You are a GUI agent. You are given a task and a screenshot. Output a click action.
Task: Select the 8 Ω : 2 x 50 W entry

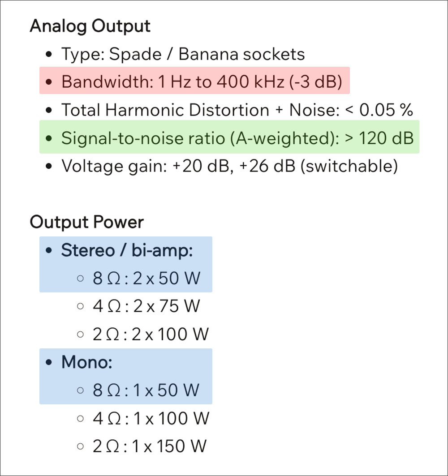pos(146,278)
